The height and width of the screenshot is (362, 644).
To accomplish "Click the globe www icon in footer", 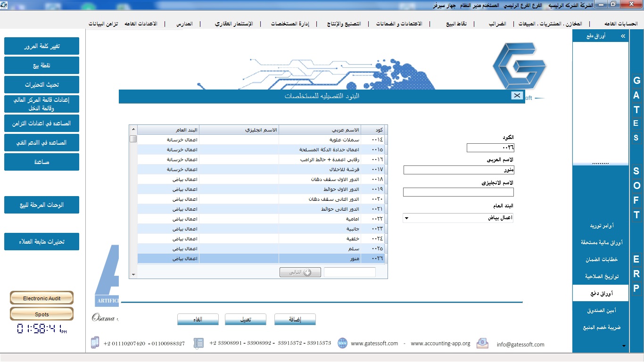I will 342,343.
